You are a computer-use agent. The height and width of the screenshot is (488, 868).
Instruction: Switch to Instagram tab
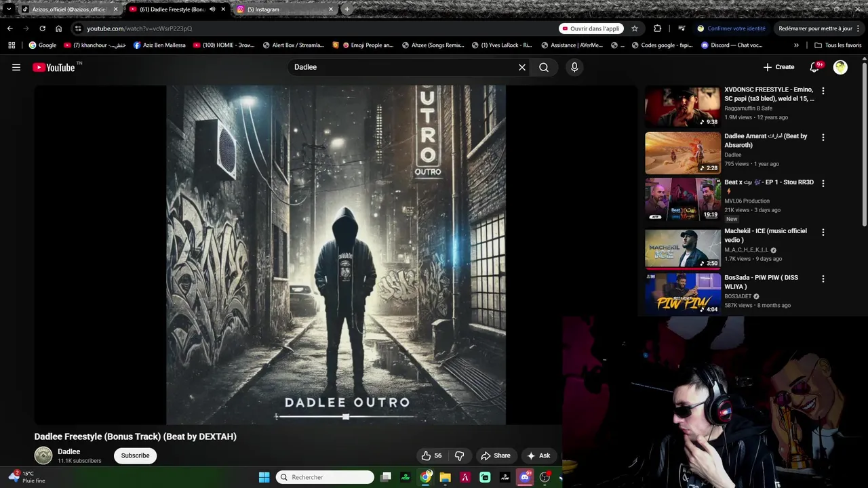(283, 9)
